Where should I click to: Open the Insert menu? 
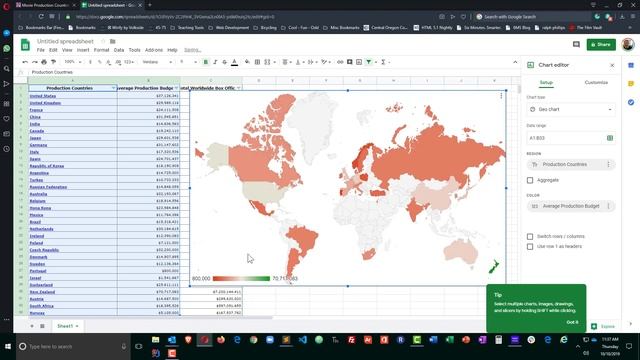[x=83, y=50]
